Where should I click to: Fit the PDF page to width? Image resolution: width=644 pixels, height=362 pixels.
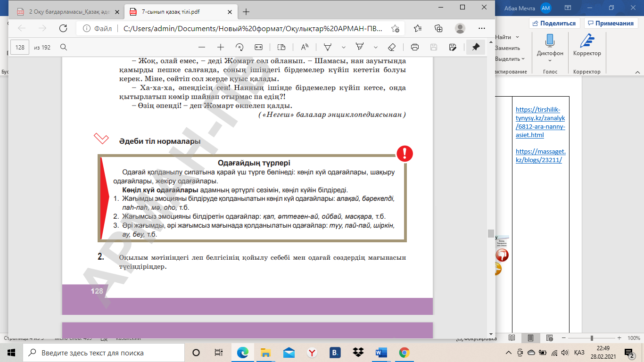258,47
